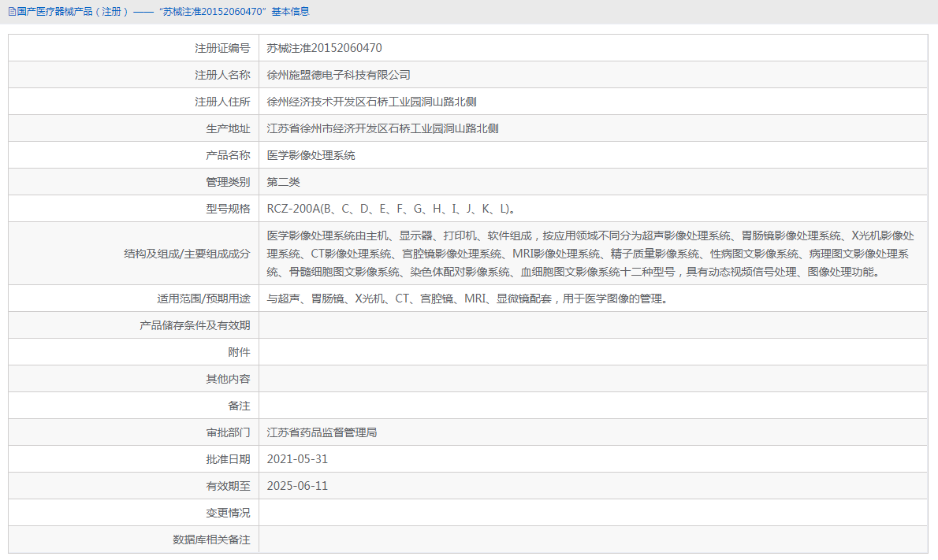This screenshot has height=560, width=938.
Task: Click the 产品储存条件及有效期 label
Action: (x=195, y=325)
